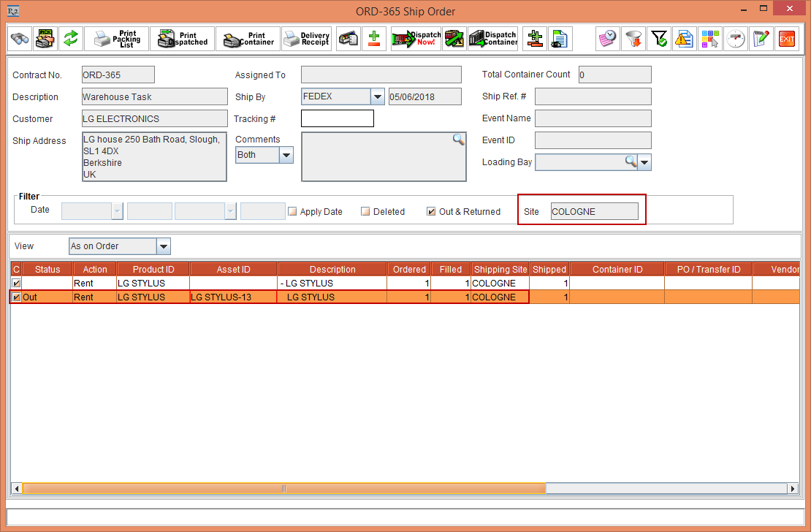Click the pink notes with clock icon
The width and height of the screenshot is (811, 532).
point(607,39)
